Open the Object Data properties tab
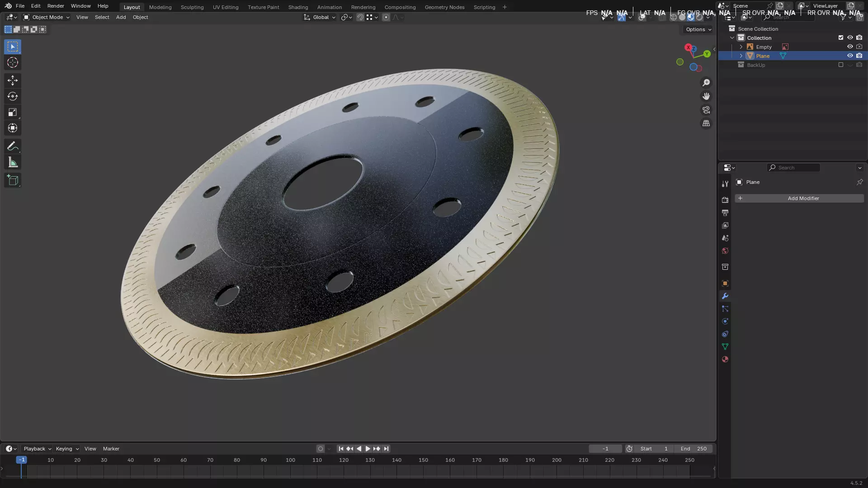The width and height of the screenshot is (868, 488). [725, 347]
